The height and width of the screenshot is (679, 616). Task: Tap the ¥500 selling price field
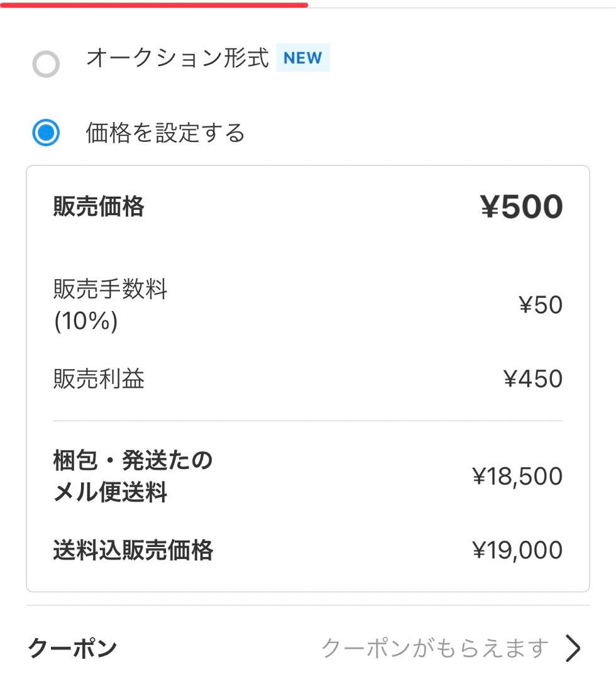[522, 207]
